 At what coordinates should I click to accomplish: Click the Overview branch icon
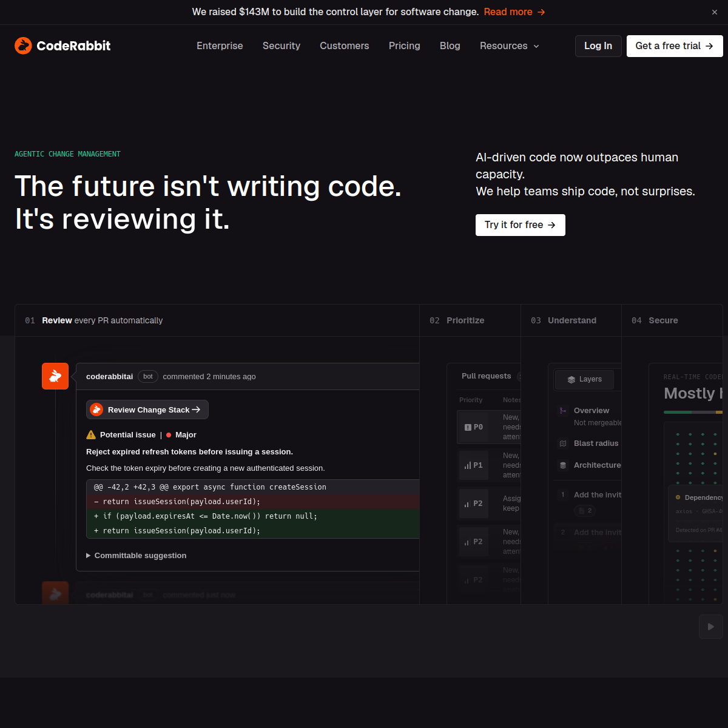[563, 411]
